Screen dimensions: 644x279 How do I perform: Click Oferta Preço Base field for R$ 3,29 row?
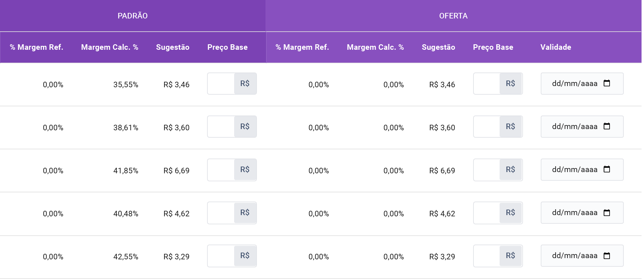click(x=487, y=256)
